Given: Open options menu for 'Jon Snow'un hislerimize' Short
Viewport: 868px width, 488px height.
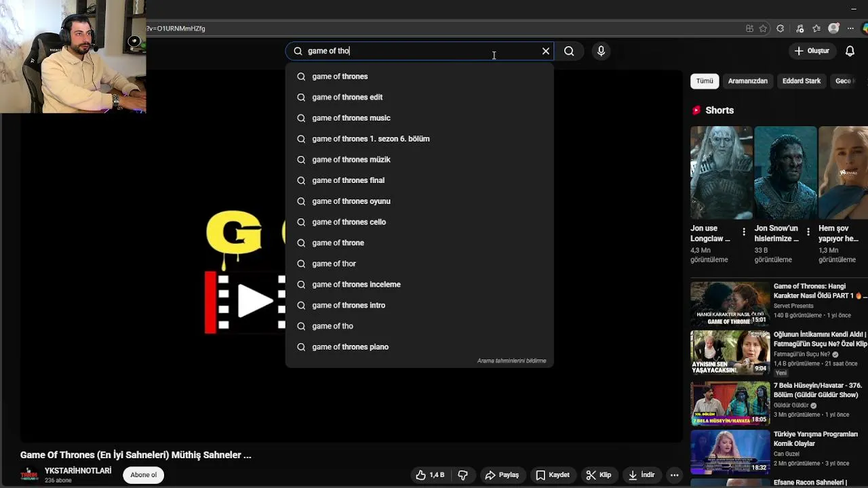Looking at the screenshot, I should [808, 232].
